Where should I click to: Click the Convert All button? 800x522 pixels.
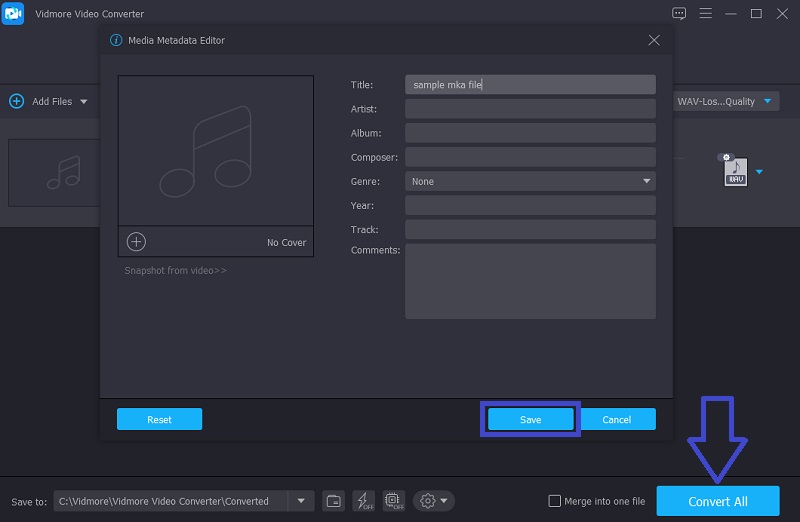click(717, 501)
